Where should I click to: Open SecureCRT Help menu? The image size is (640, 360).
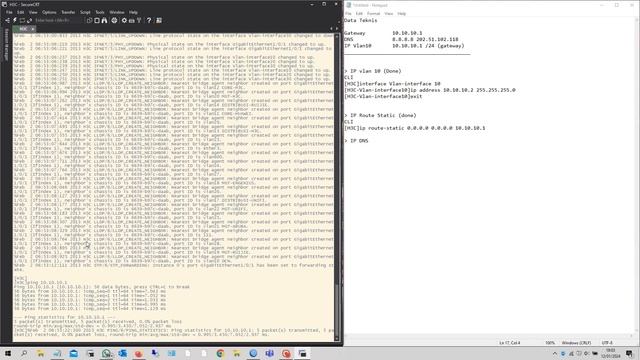tap(133, 12)
